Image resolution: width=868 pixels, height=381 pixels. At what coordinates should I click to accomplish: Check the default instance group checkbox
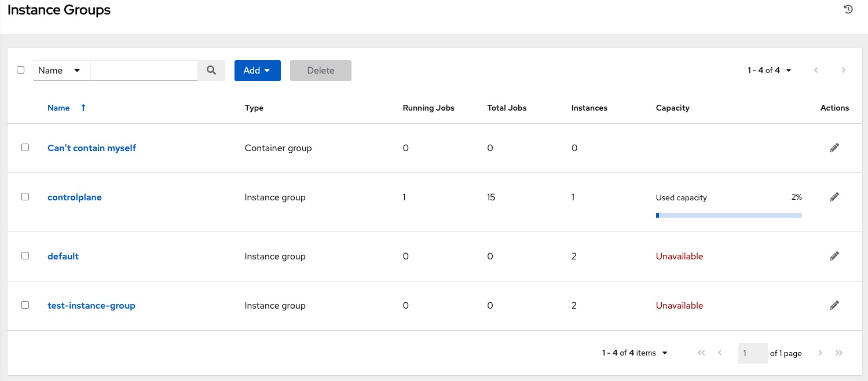pyautogui.click(x=25, y=255)
